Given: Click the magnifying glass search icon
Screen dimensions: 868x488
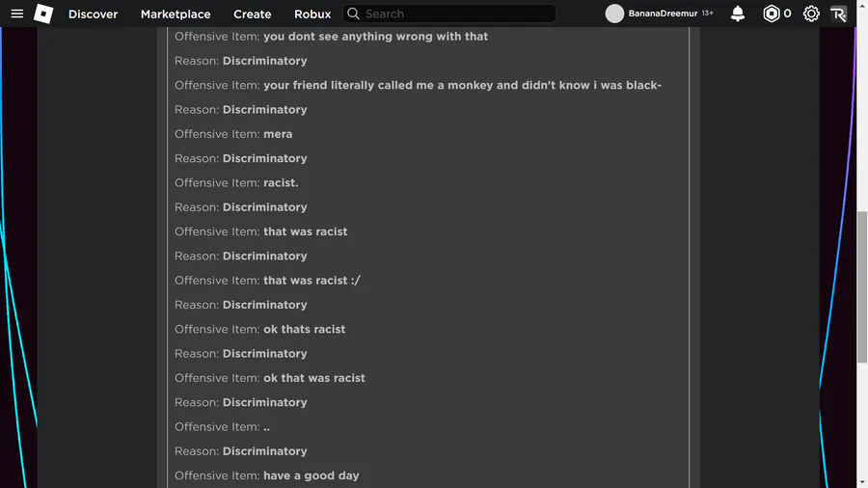Looking at the screenshot, I should click(x=353, y=14).
